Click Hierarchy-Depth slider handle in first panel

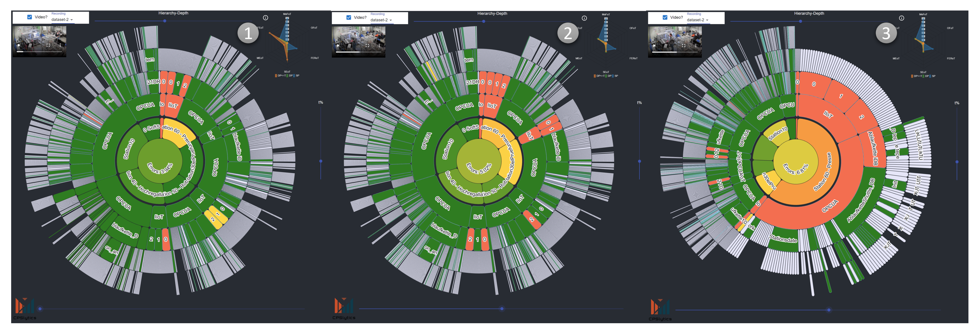coord(165,21)
